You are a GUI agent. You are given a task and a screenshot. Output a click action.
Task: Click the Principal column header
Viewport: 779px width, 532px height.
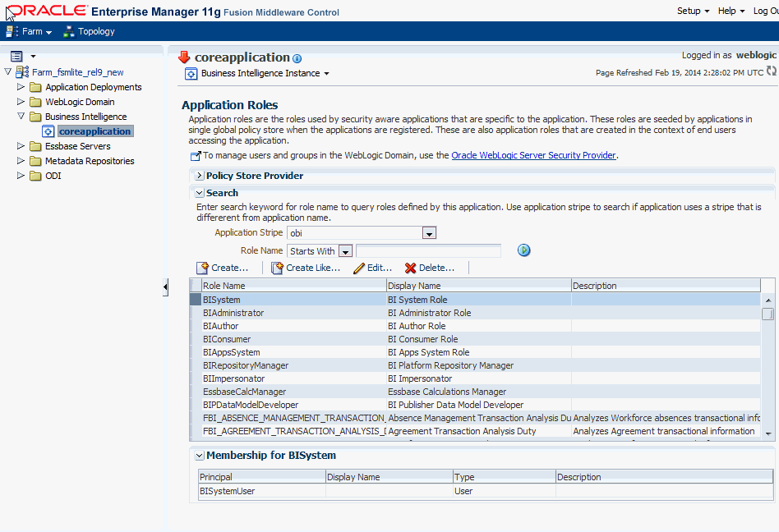click(262, 477)
